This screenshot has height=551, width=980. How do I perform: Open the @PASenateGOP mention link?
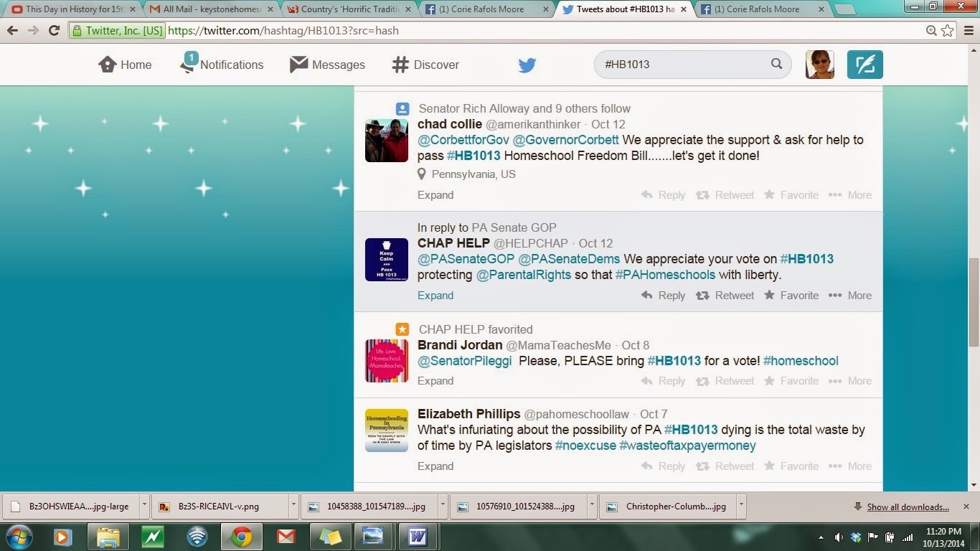click(466, 259)
